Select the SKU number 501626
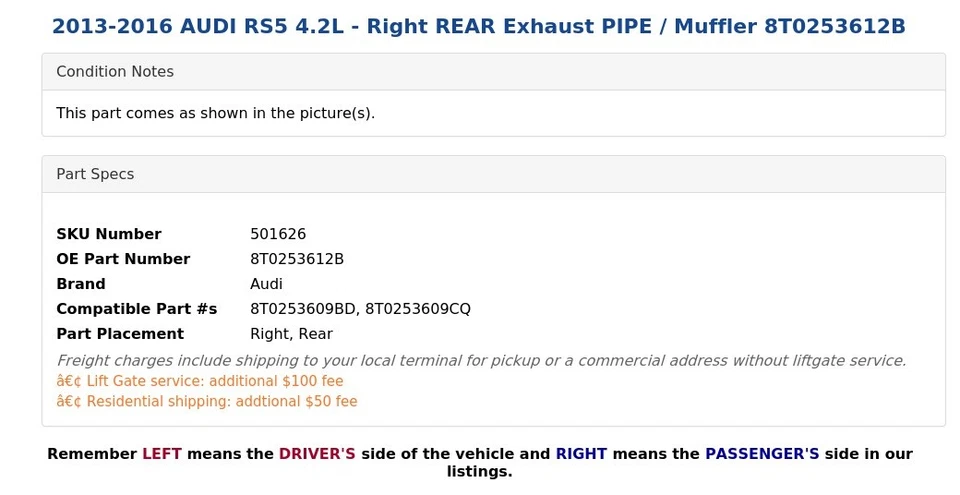The image size is (960, 495). pos(278,234)
